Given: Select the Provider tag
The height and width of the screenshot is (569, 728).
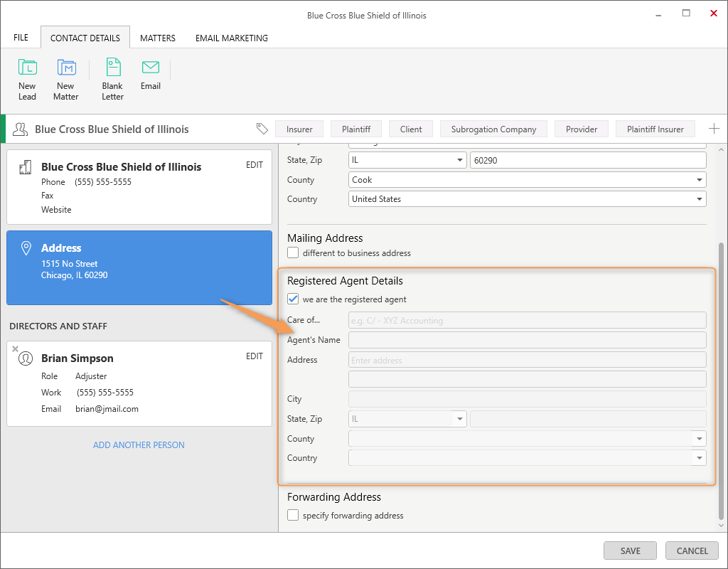Looking at the screenshot, I should 582,129.
